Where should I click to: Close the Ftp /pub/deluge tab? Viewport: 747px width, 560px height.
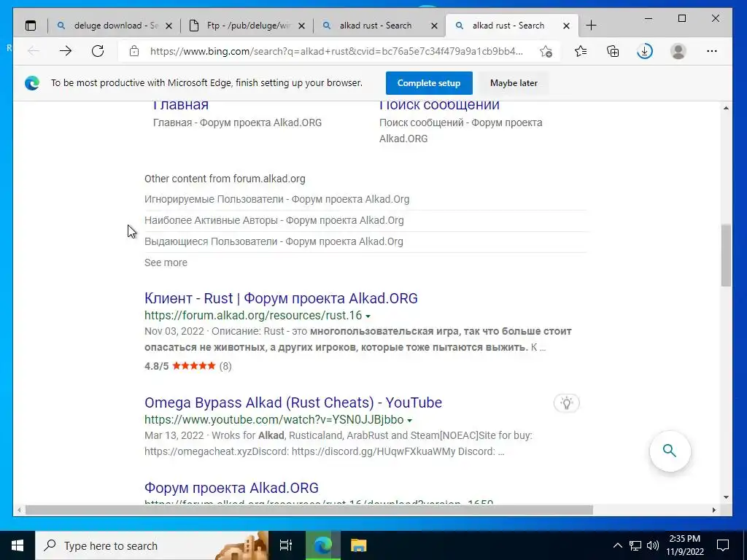coord(301,26)
